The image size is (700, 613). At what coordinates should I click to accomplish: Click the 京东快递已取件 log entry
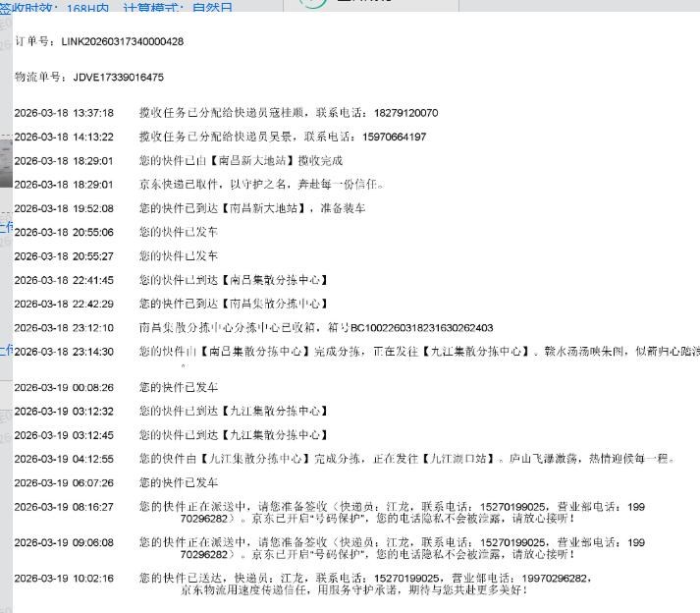tap(261, 184)
